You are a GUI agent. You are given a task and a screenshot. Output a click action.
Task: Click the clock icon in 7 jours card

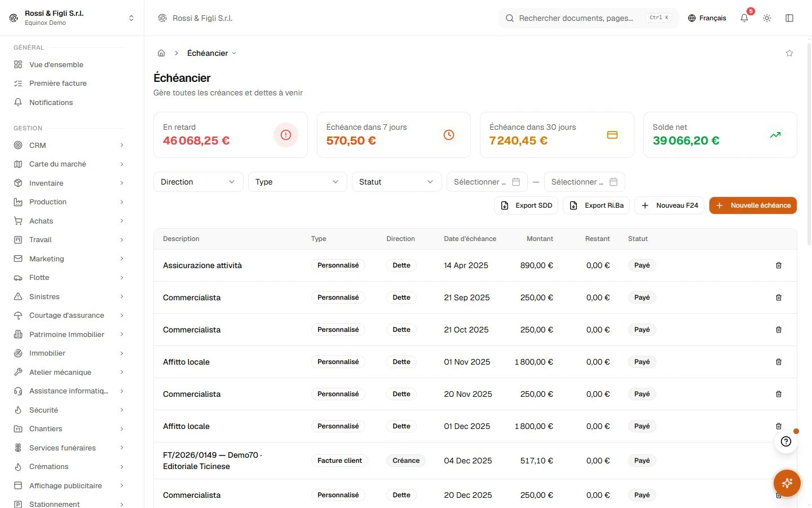click(x=449, y=135)
